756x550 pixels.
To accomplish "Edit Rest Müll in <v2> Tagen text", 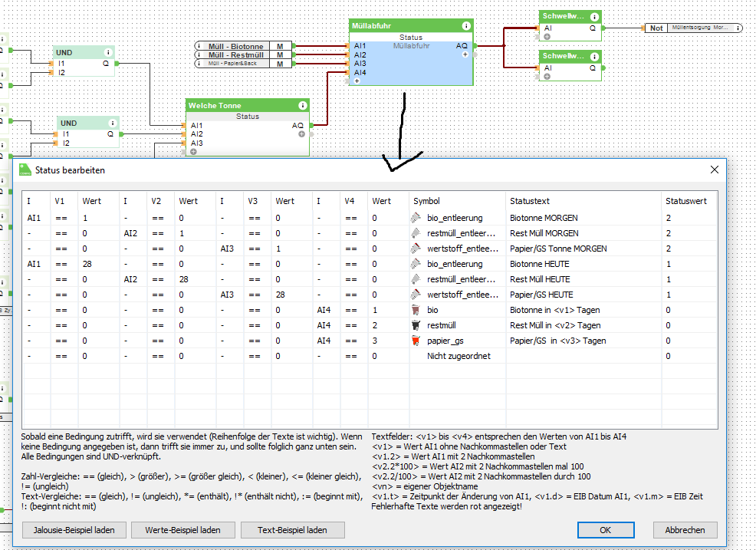I will [555, 326].
